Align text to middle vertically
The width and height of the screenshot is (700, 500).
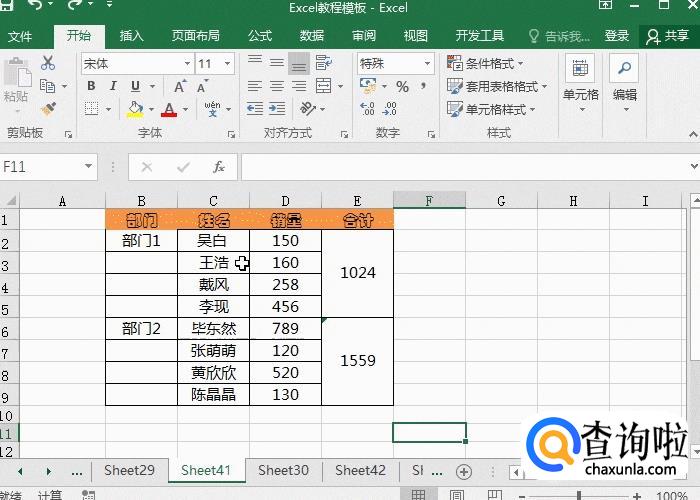click(277, 62)
